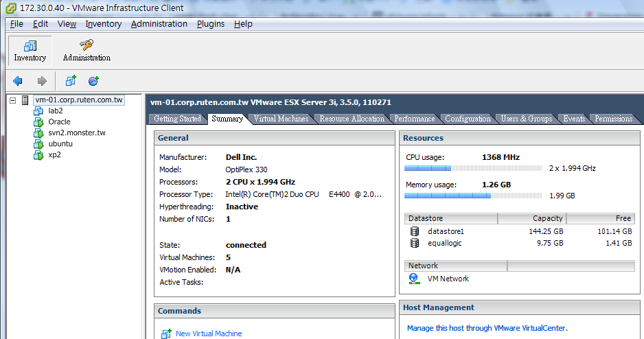Click the OptiPlex 330 model value
The width and height of the screenshot is (644, 339).
[x=246, y=169]
